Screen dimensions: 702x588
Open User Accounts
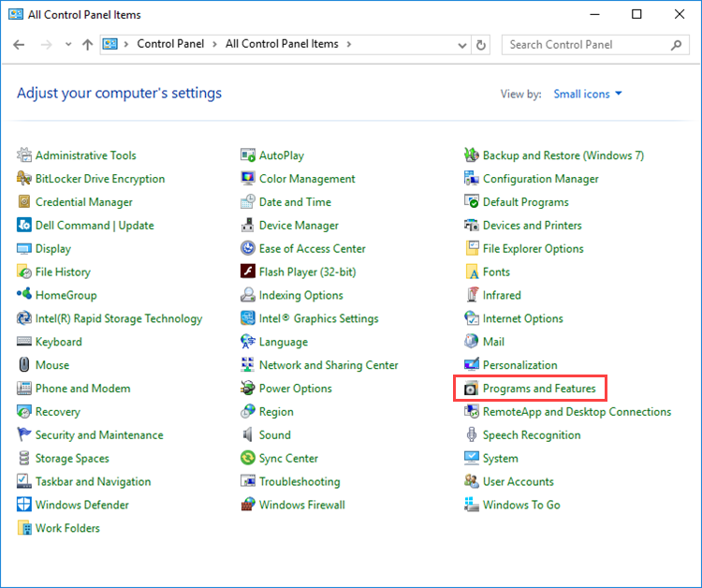518,481
